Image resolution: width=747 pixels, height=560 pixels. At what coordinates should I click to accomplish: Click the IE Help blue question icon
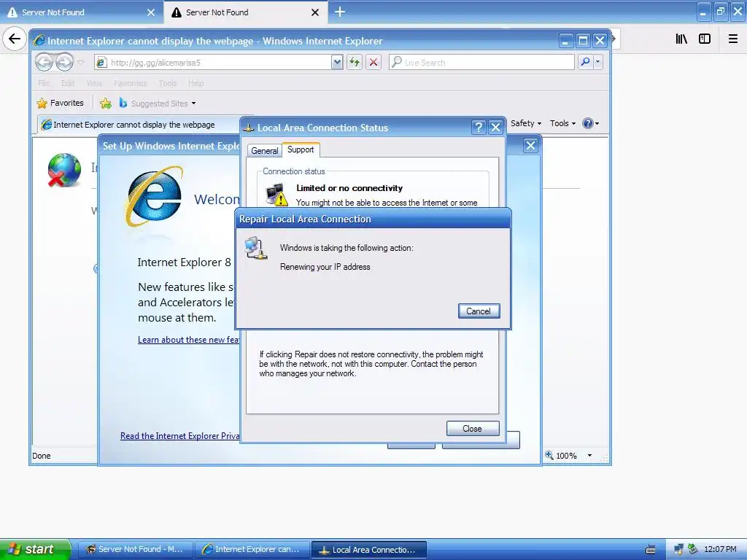[590, 123]
